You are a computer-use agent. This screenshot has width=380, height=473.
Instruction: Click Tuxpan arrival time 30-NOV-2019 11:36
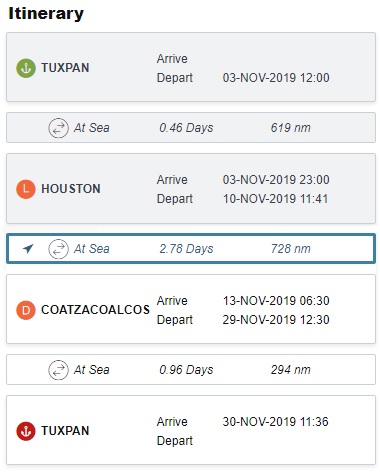click(275, 422)
